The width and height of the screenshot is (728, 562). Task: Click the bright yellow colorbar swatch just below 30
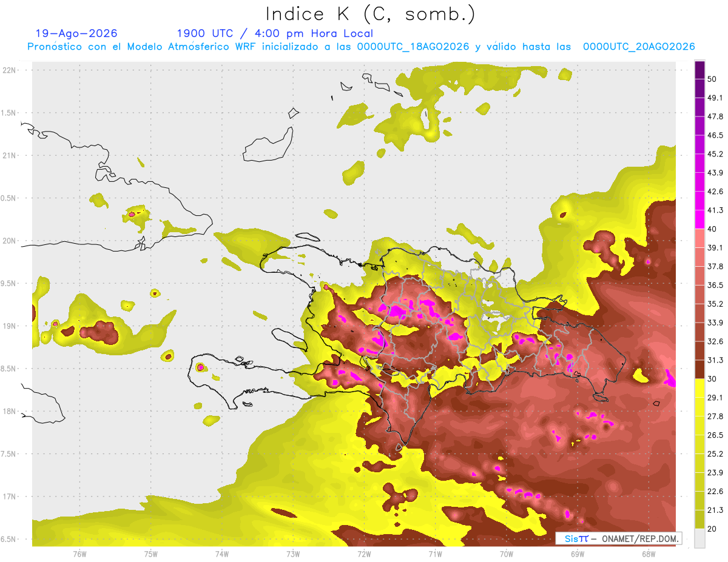(x=699, y=388)
